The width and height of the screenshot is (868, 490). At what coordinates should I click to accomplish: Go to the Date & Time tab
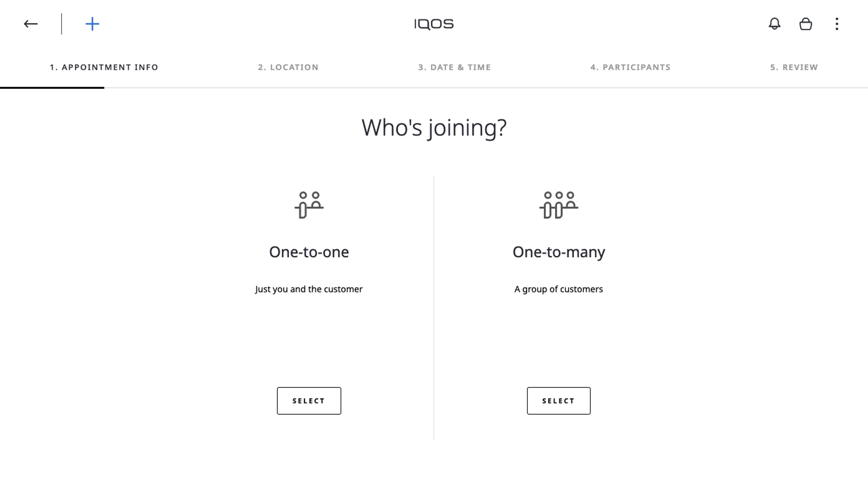coord(455,67)
